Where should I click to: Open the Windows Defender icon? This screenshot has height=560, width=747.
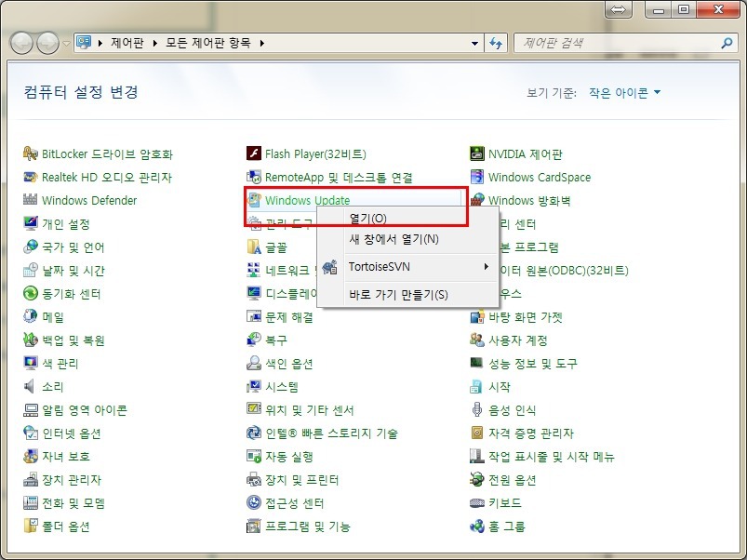point(31,199)
